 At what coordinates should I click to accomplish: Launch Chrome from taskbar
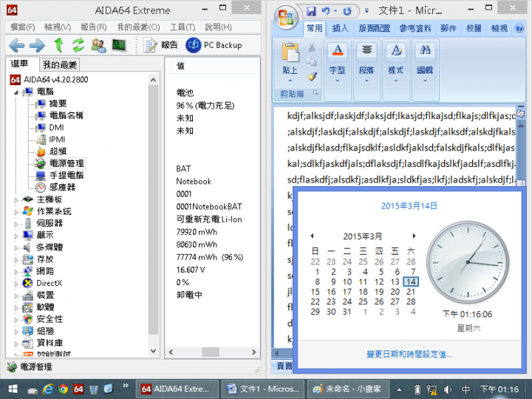(63, 389)
